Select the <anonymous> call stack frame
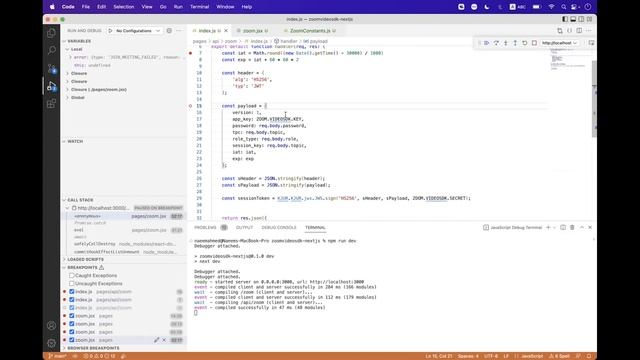 [x=124, y=216]
